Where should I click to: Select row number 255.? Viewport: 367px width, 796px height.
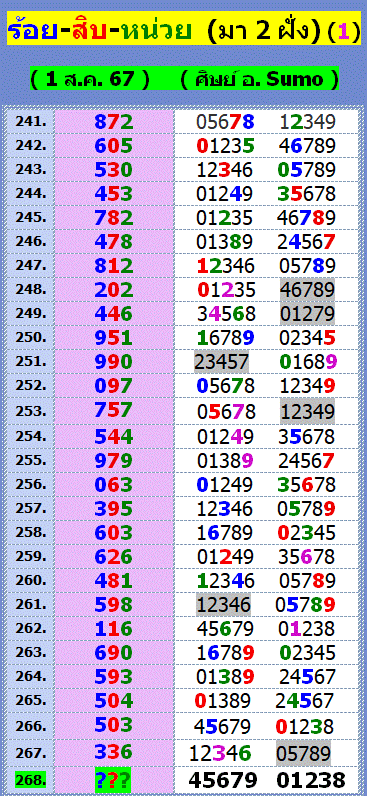pos(31,460)
